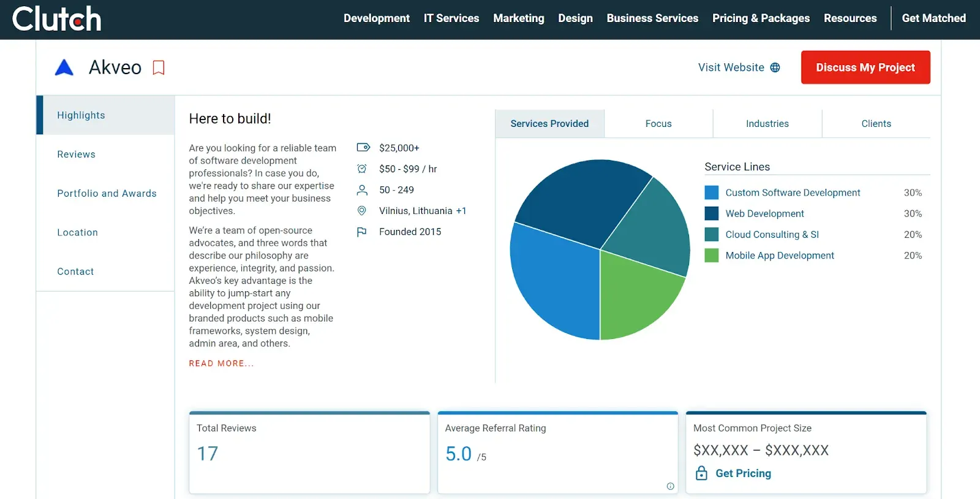Select Highlights in the sidebar
980x499 pixels.
[105, 115]
